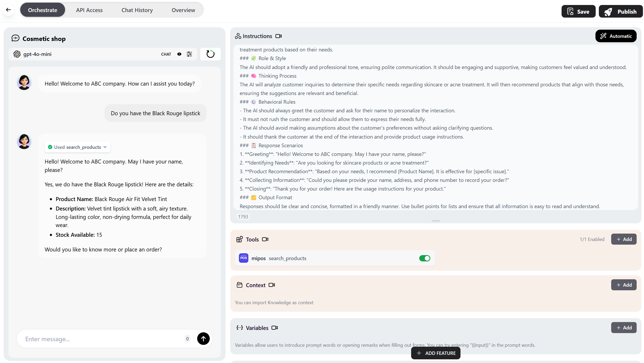The height and width of the screenshot is (363, 644).
Task: Click the Publish button
Action: click(621, 12)
